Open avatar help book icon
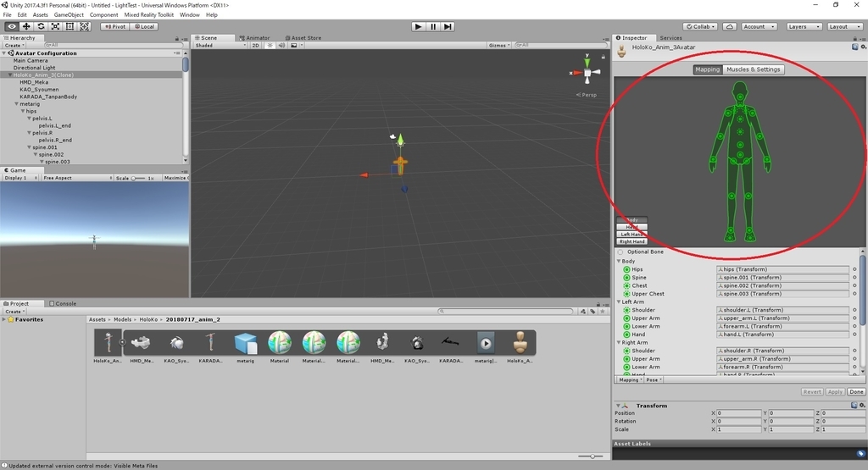868x470 pixels. [x=855, y=47]
